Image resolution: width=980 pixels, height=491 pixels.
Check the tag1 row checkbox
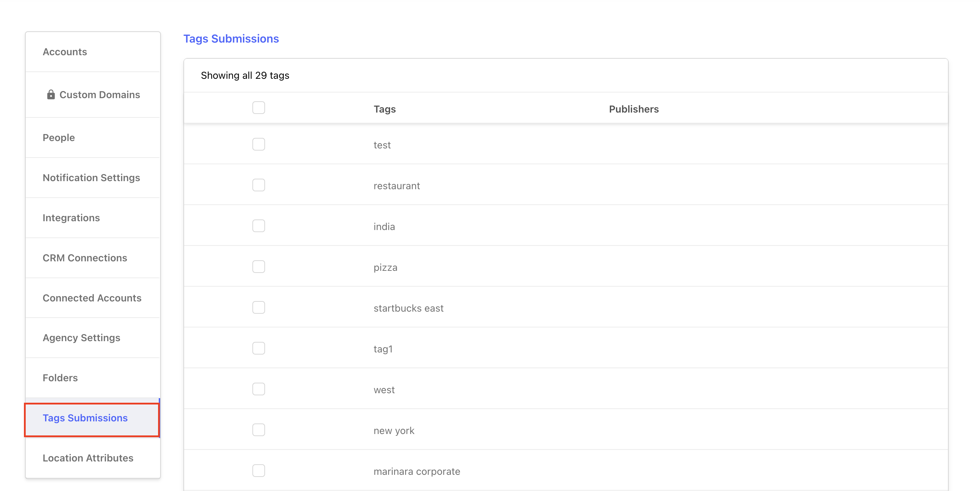(259, 349)
